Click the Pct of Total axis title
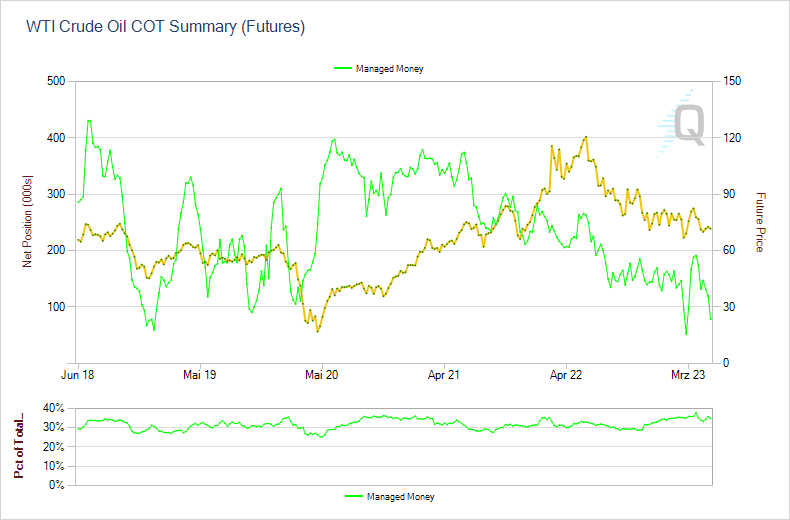 pyautogui.click(x=19, y=446)
